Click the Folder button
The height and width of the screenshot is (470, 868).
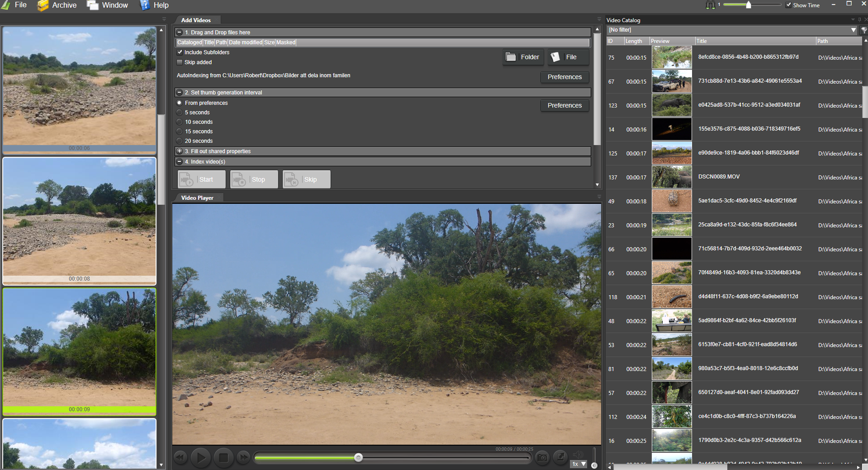click(x=523, y=57)
